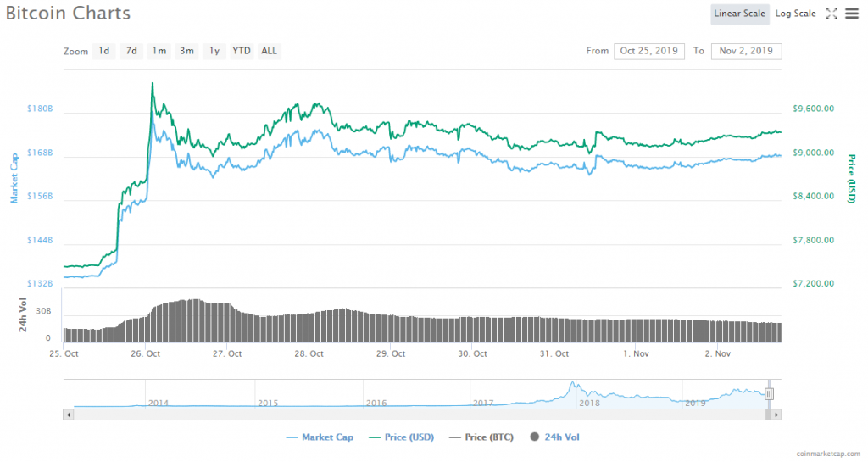Click the coinmarketcap.com credit link

pyautogui.click(x=828, y=454)
